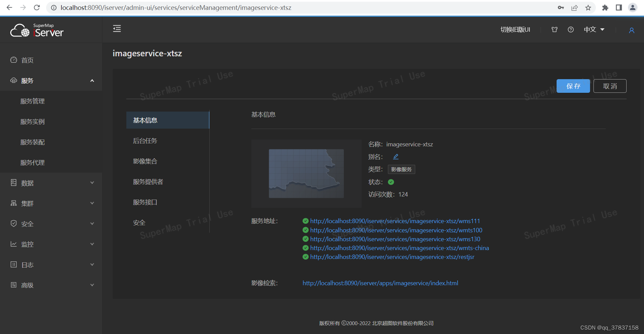This screenshot has height=334, width=644.
Task: Click the services cloud icon beside 服务
Action: tap(14, 81)
